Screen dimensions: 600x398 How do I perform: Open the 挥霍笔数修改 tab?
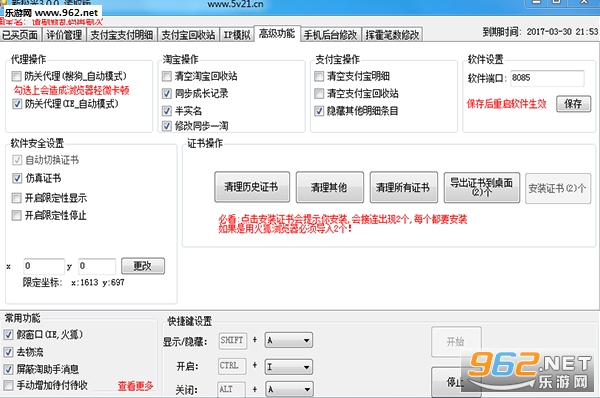[392, 35]
